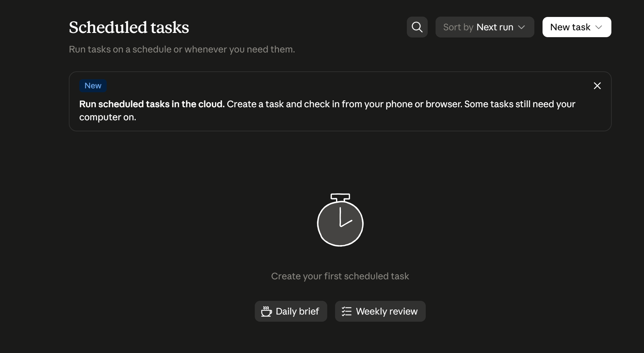Click 'Run scheduled tasks in the cloud.' text

click(x=152, y=104)
